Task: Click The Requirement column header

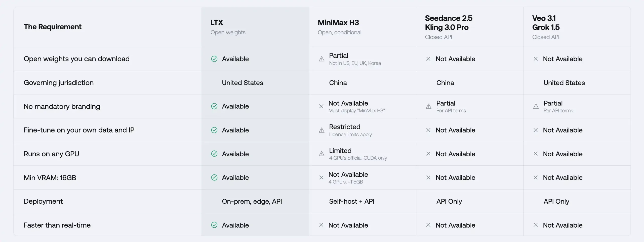Action: pyautogui.click(x=53, y=27)
